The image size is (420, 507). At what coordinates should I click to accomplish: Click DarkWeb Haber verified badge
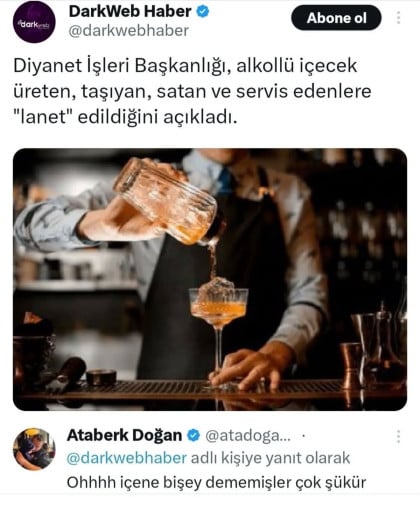point(203,12)
